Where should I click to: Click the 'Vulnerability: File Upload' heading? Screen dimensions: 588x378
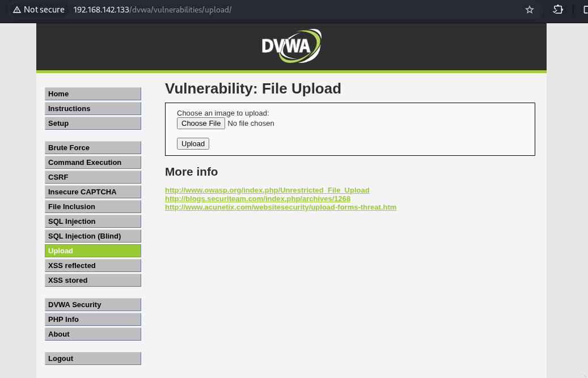253,89
